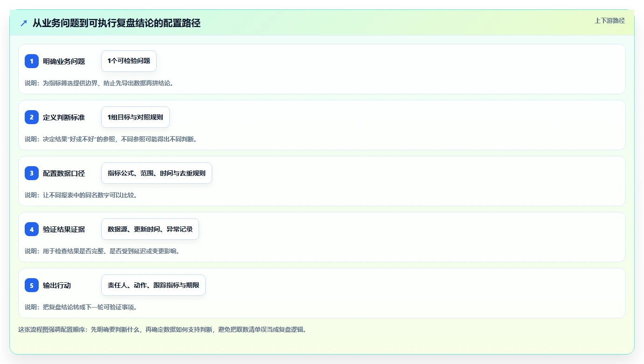Click the step 3 number badge
This screenshot has height=364, width=644.
32,173
